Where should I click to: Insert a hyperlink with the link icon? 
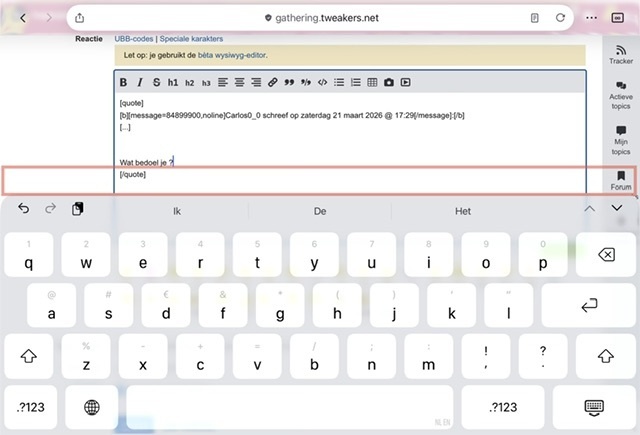(x=273, y=82)
